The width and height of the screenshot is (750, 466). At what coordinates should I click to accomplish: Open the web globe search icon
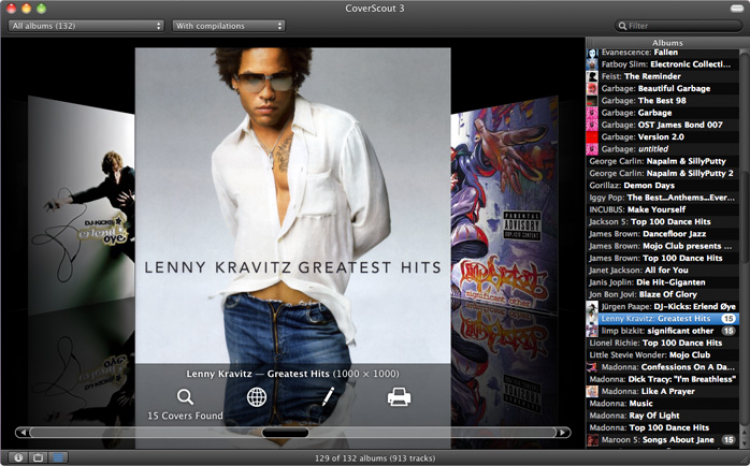pos(257,397)
